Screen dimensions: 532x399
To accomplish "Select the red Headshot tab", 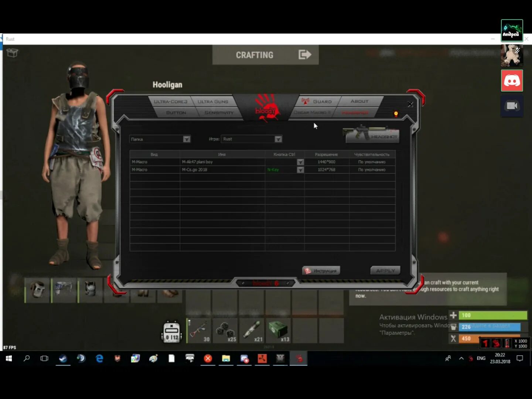I will point(355,112).
